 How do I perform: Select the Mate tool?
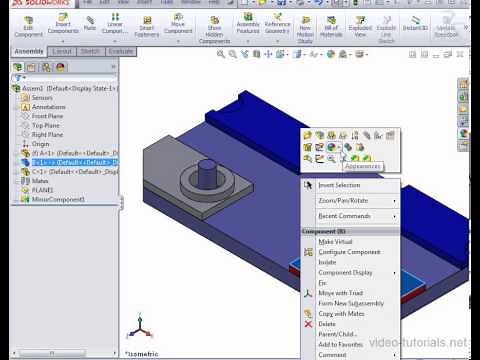tap(90, 23)
